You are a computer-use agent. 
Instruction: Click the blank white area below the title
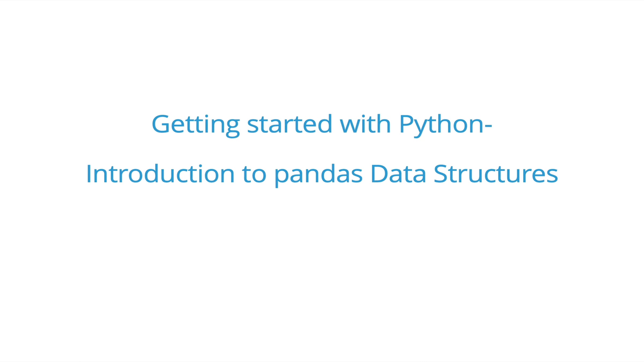point(322,268)
